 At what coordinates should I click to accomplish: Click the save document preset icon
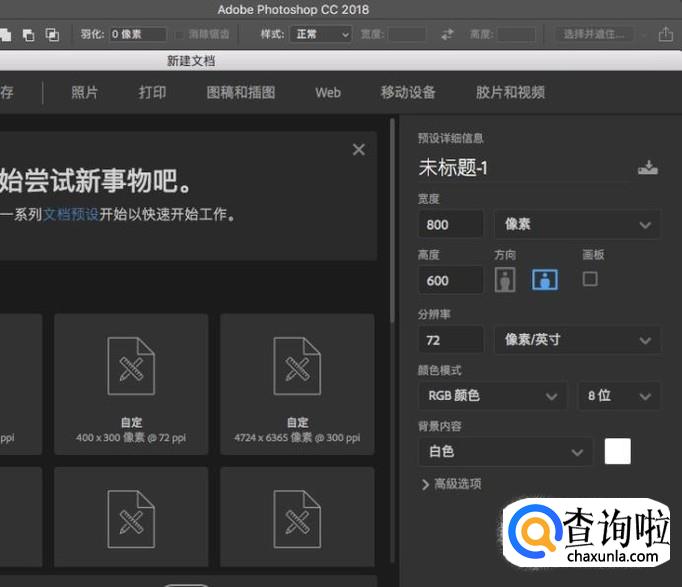click(x=648, y=167)
